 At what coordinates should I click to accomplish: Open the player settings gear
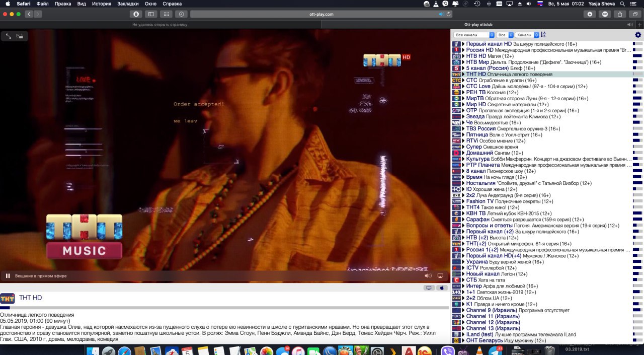point(638,35)
